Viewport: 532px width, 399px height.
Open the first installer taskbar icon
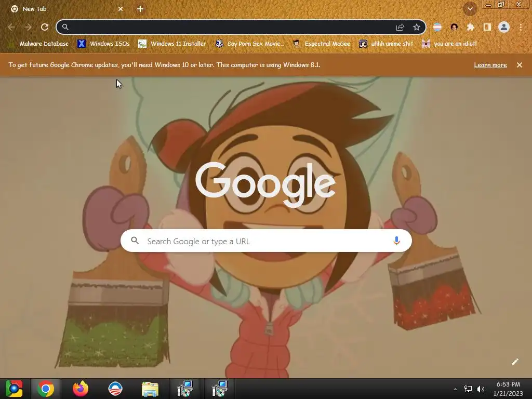pos(185,389)
